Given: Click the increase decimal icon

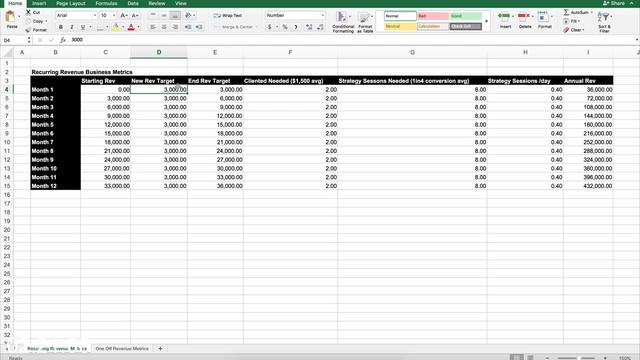Looking at the screenshot, I should pyautogui.click(x=309, y=27).
